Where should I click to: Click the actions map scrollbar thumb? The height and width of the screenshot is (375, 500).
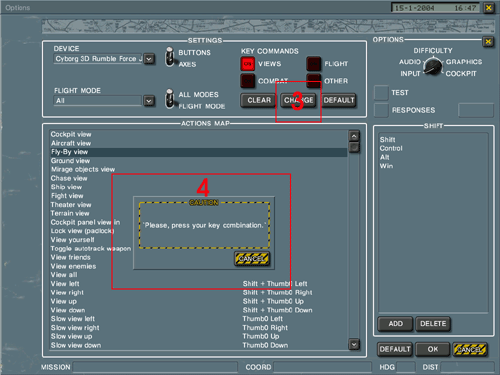[x=354, y=147]
